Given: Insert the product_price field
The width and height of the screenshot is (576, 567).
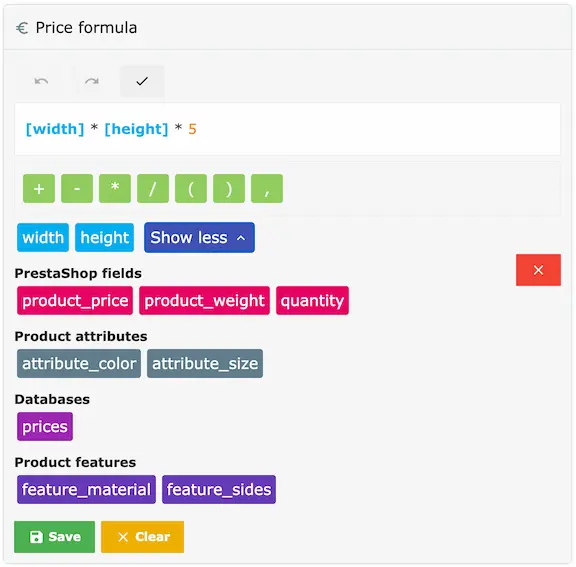Looking at the screenshot, I should 75,301.
